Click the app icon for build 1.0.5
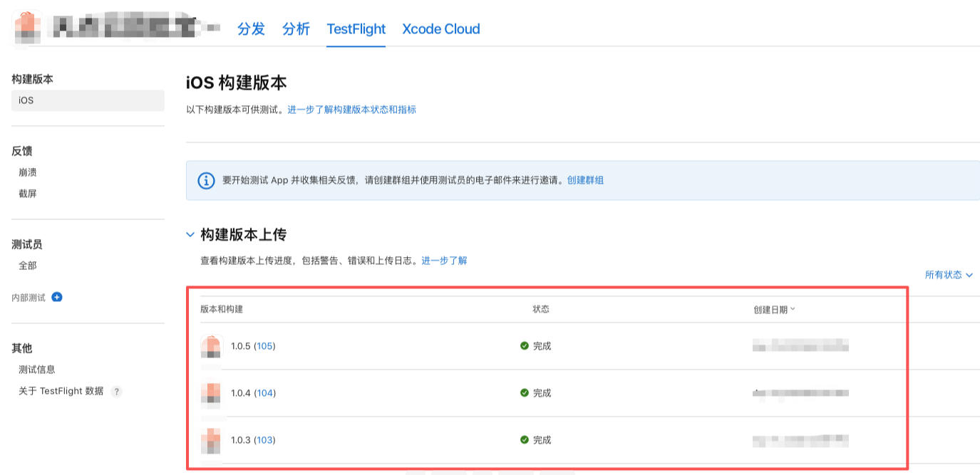Screen dimensions: 980x475 click(211, 347)
